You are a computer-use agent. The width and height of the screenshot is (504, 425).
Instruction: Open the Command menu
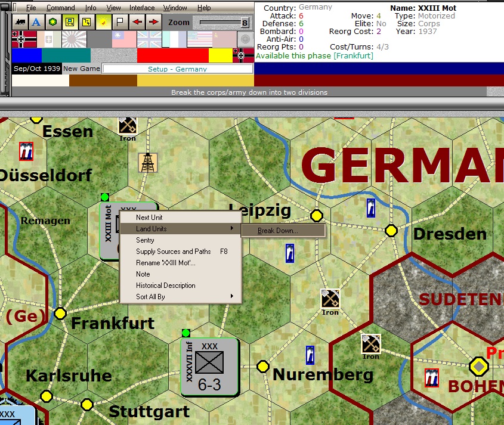pyautogui.click(x=60, y=8)
